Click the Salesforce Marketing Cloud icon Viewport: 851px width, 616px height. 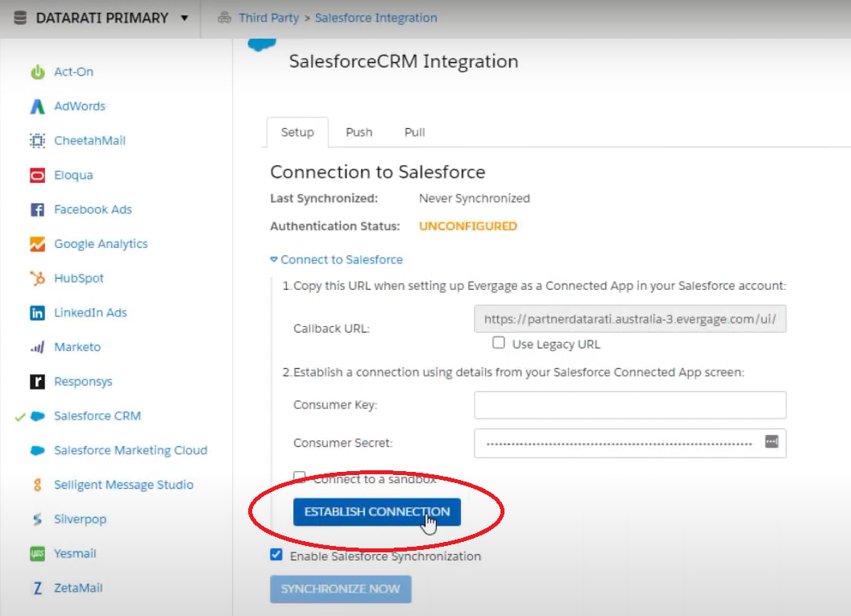tap(37, 450)
